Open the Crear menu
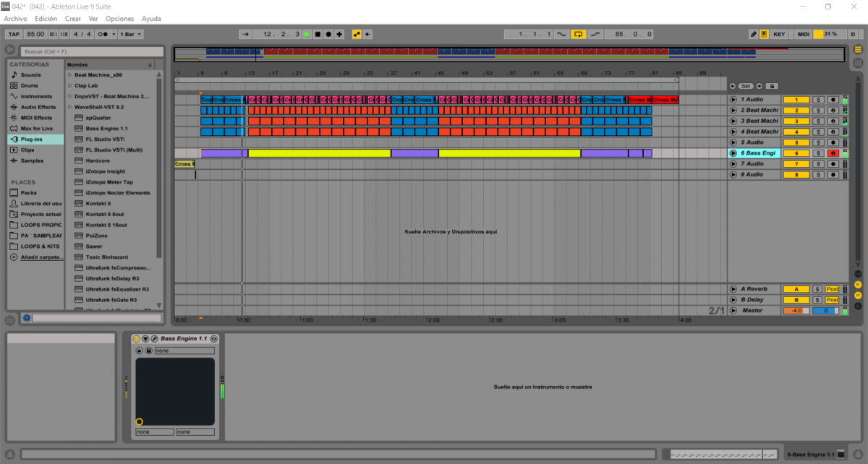Viewport: 868px width, 464px height. click(x=73, y=18)
